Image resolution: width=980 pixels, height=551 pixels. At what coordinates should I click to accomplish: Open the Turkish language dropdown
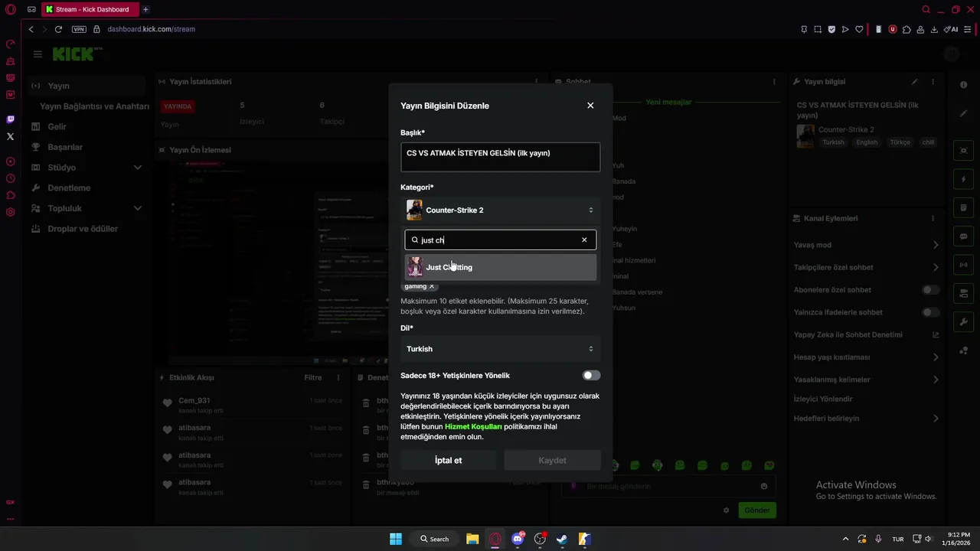coord(500,349)
